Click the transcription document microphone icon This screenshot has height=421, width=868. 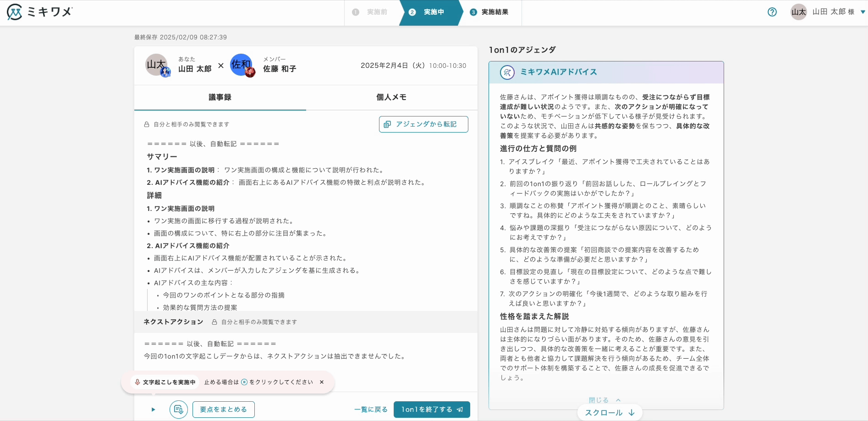pyautogui.click(x=179, y=410)
